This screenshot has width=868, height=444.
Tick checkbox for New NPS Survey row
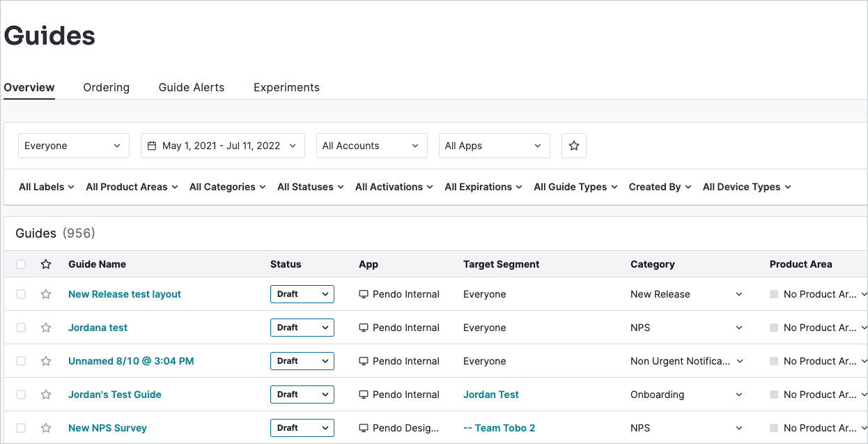pos(21,428)
